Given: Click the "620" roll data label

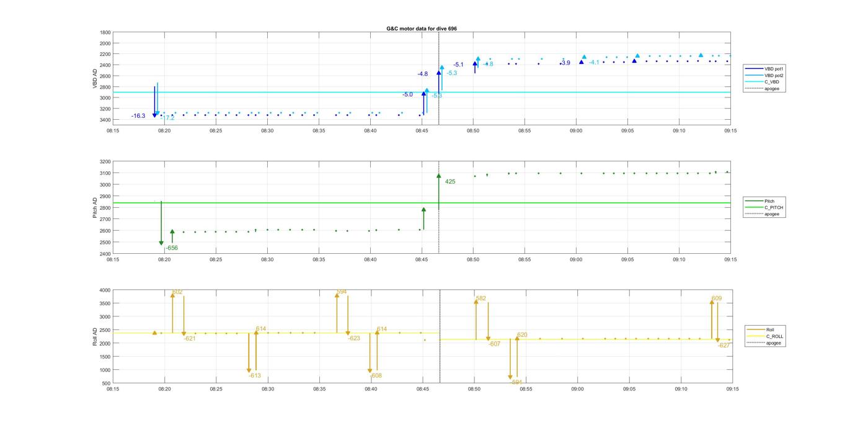Looking at the screenshot, I should coord(522,335).
